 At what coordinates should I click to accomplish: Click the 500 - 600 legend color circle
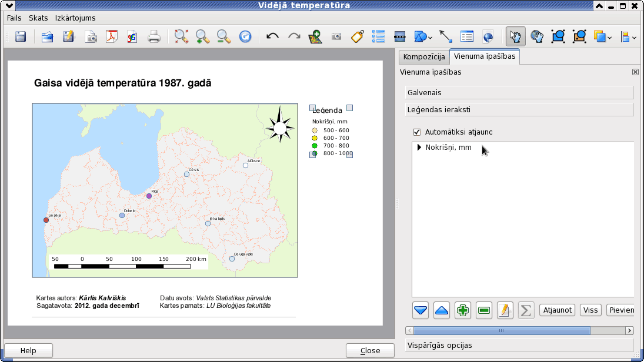pyautogui.click(x=315, y=130)
